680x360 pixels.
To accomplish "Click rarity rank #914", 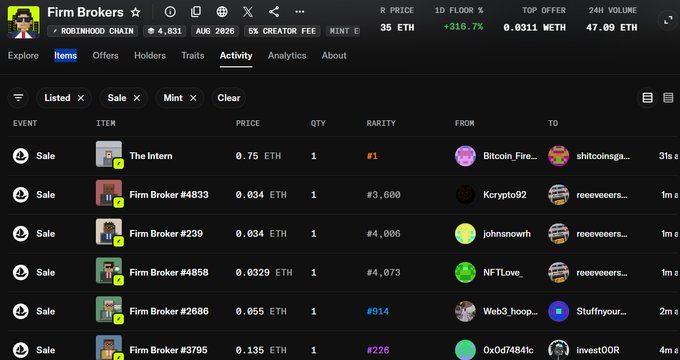I will click(377, 311).
